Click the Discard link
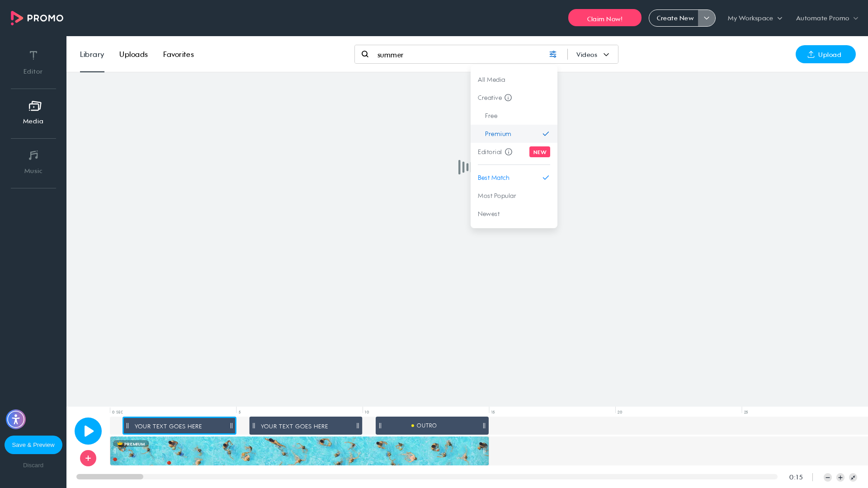Screen dimensions: 868x488 (x=33, y=465)
